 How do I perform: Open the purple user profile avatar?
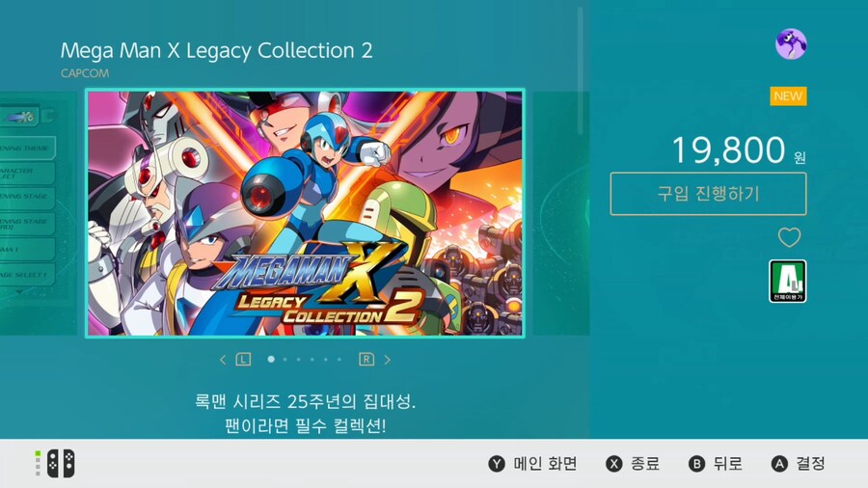click(x=791, y=43)
